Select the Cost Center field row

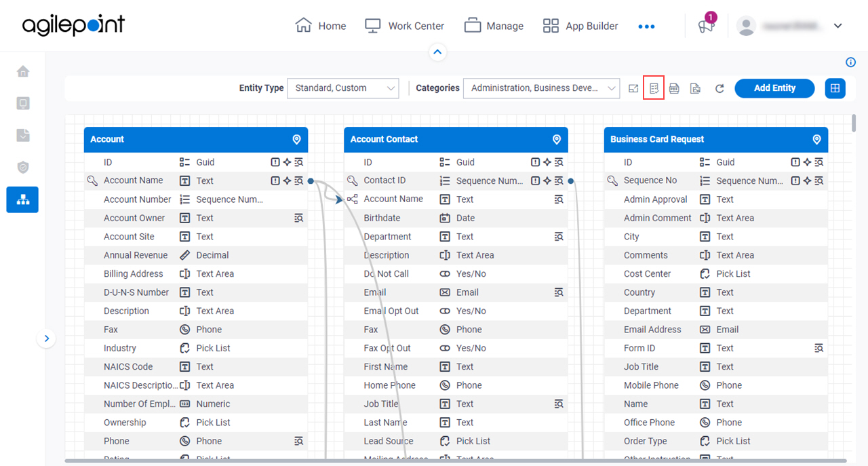click(716, 274)
